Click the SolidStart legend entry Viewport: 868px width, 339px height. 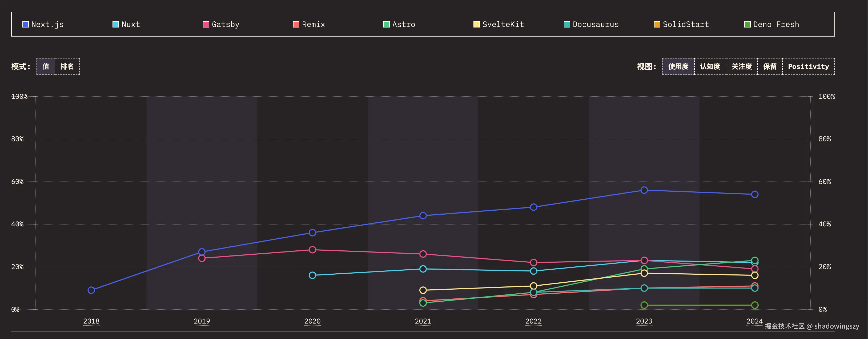(685, 24)
